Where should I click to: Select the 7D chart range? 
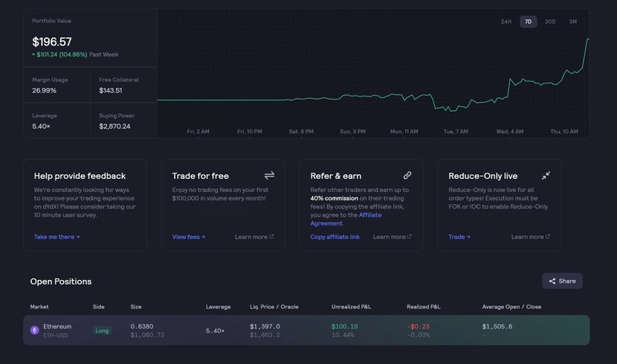coord(528,22)
